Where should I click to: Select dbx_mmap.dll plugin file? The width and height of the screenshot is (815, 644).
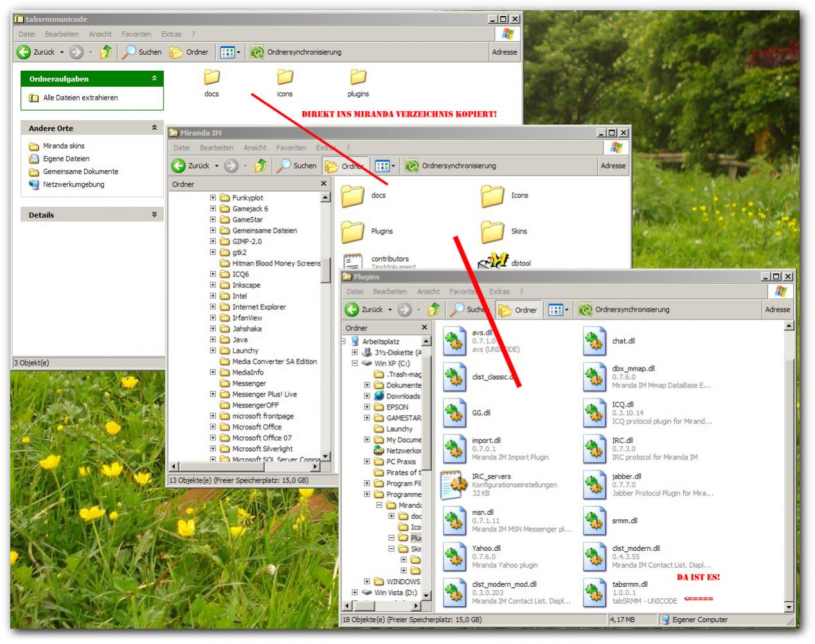647,377
